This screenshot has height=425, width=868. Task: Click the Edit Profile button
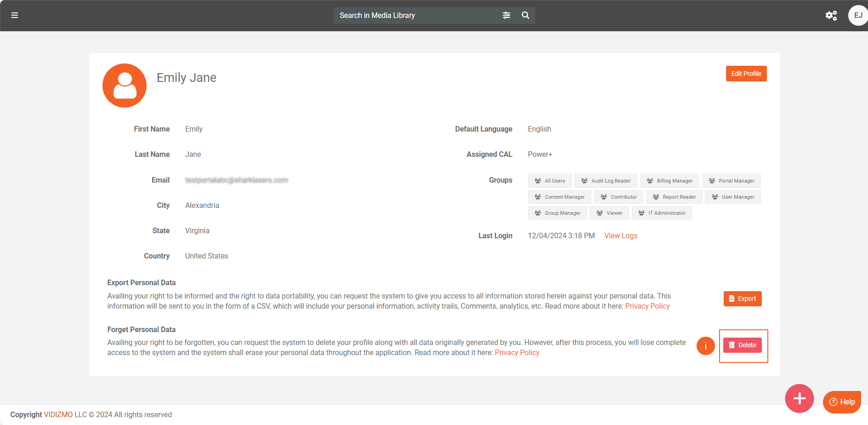click(746, 74)
